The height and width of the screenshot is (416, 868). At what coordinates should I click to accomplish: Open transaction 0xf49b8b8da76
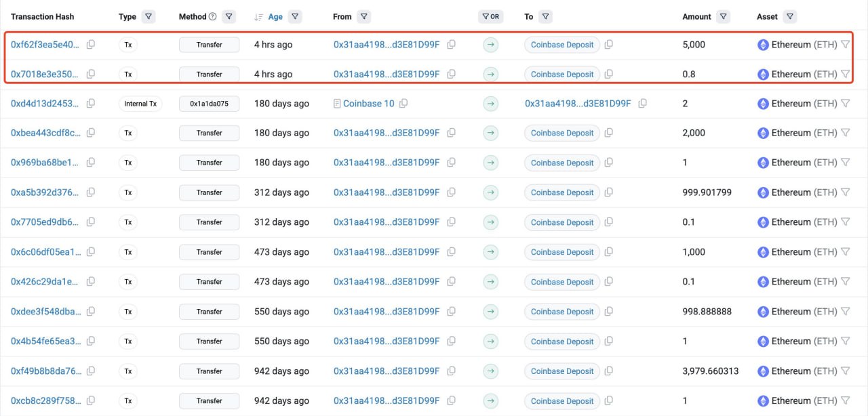[45, 371]
